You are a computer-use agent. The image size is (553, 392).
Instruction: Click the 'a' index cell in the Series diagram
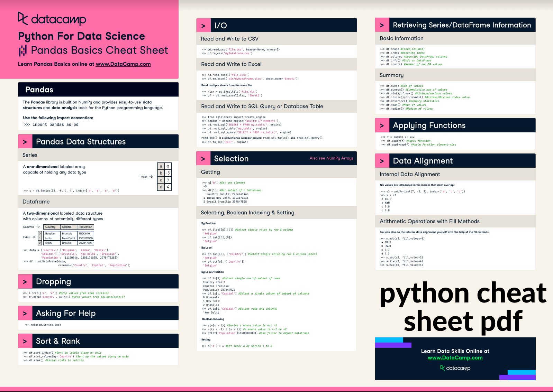click(x=161, y=166)
